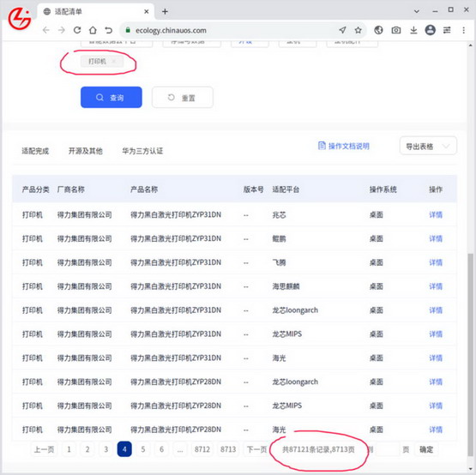The width and height of the screenshot is (476, 475).
Task: Open the screenshot camera icon
Action: [x=396, y=30]
